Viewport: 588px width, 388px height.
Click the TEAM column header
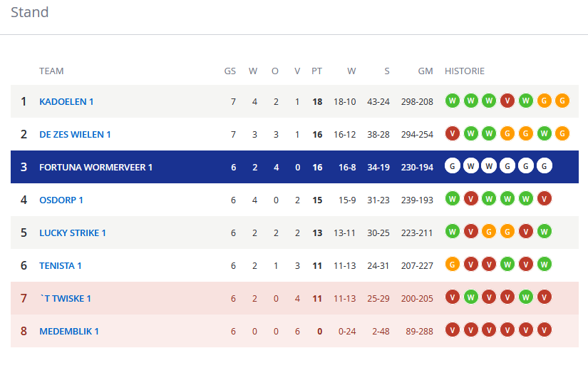[x=51, y=71]
